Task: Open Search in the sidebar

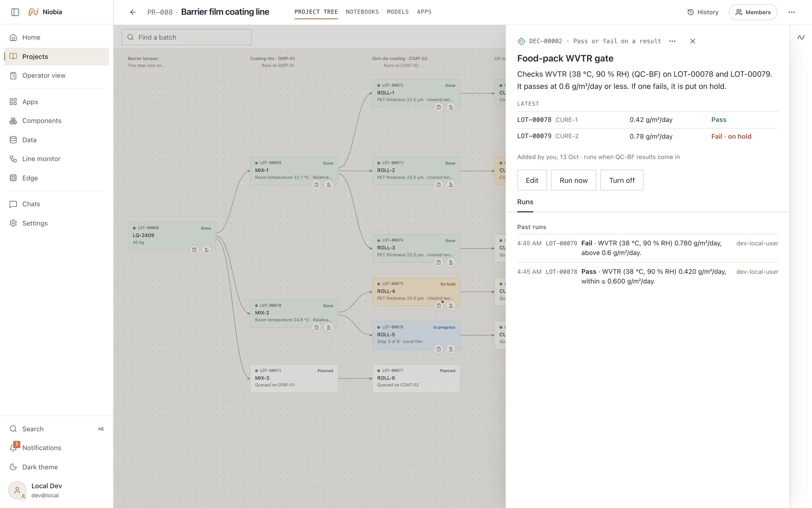Action: (57, 429)
